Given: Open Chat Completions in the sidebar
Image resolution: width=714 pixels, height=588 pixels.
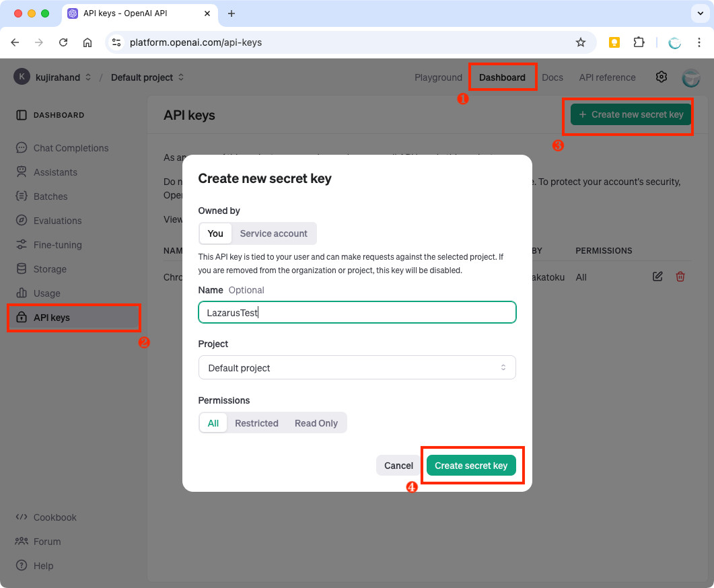Looking at the screenshot, I should click(x=73, y=148).
